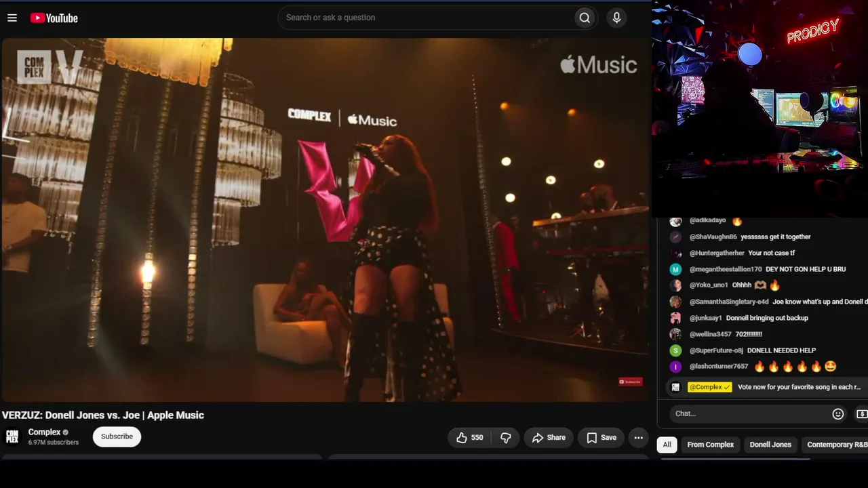Select the 'From Complex' filter chip

[x=711, y=445]
